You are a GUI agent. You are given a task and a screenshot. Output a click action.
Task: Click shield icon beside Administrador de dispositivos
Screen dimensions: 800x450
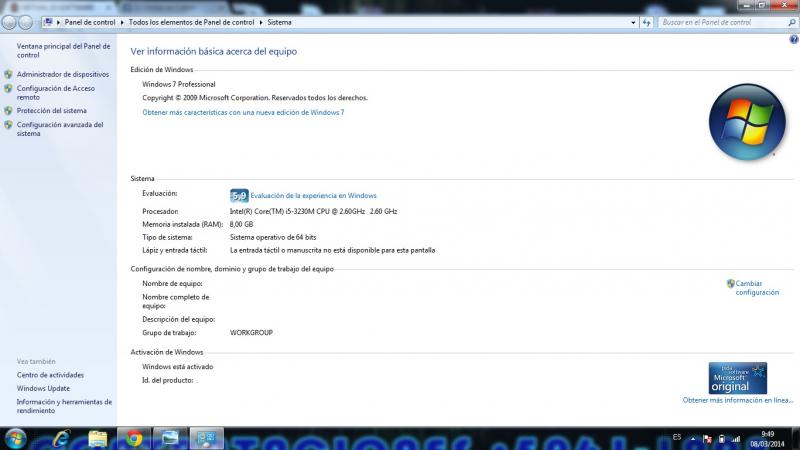point(8,74)
